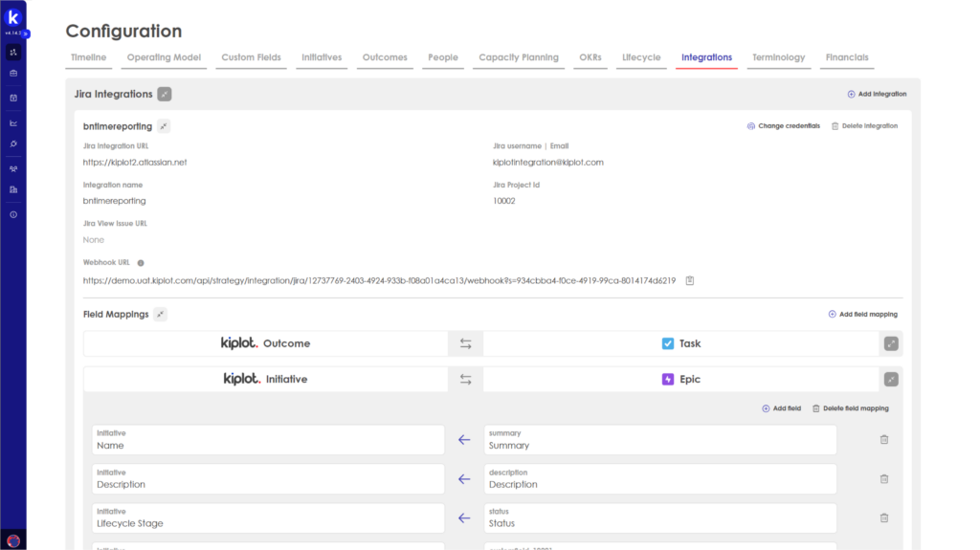The height and width of the screenshot is (550, 980).
Task: Expand the sidebar with the chevron button
Action: 27,33
